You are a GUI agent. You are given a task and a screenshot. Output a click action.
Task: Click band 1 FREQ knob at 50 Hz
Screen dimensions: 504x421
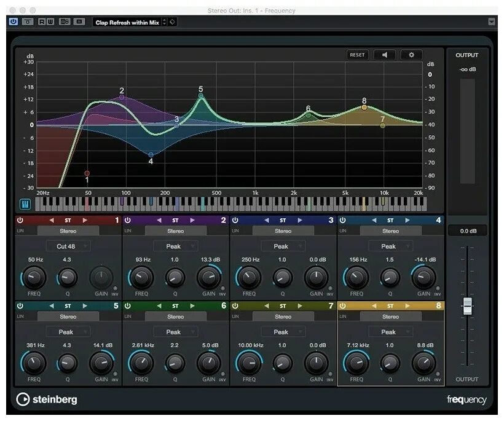34,277
